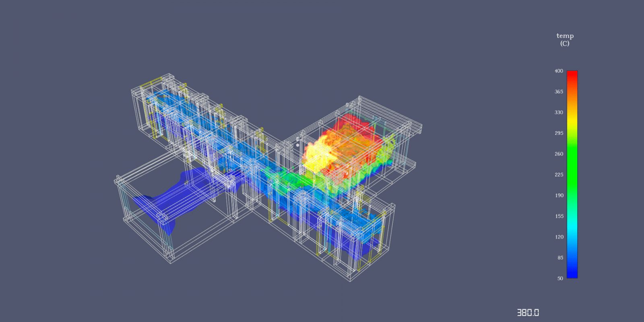Viewport: 644px width, 322px height.
Task: Select the 365 tick label
Action: (559, 92)
